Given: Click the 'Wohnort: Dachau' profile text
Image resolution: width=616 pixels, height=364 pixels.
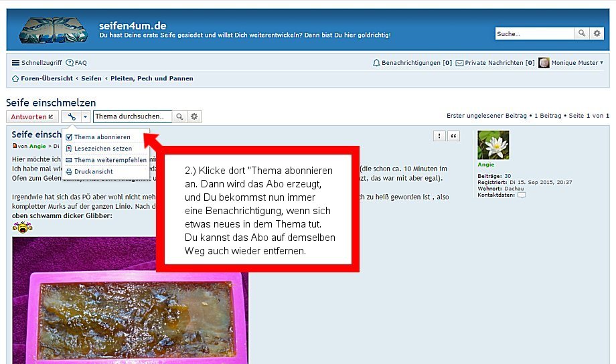Looking at the screenshot, I should tap(501, 189).
